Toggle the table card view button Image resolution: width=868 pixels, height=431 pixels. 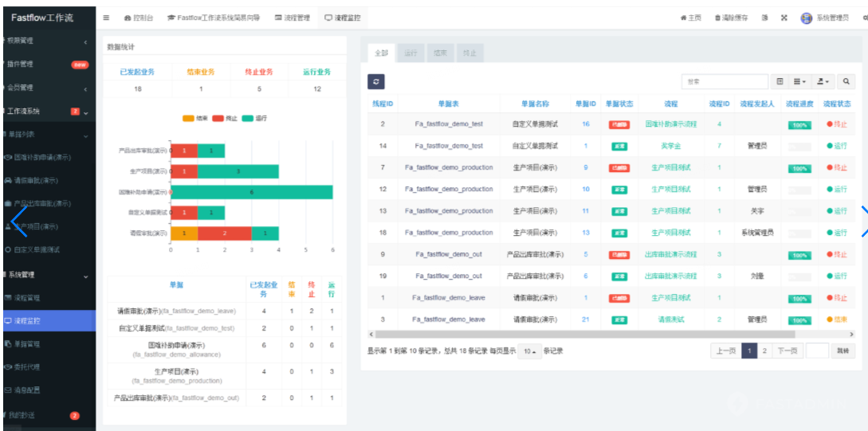point(780,81)
